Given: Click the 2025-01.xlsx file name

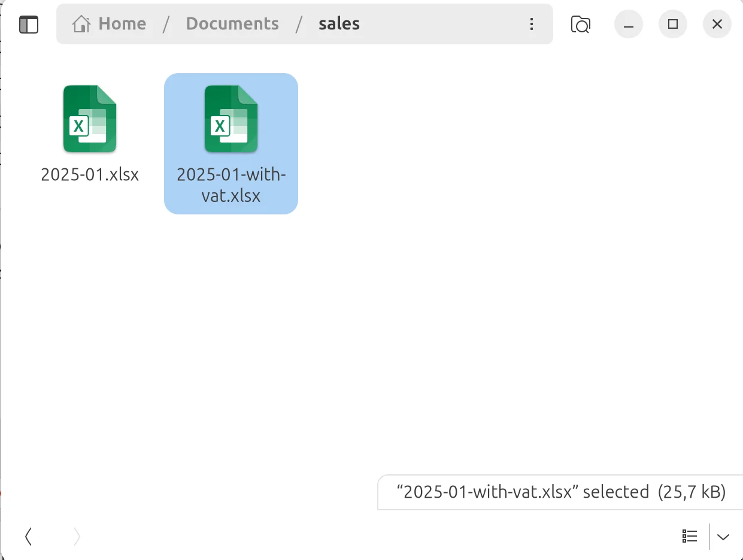Looking at the screenshot, I should (x=90, y=174).
